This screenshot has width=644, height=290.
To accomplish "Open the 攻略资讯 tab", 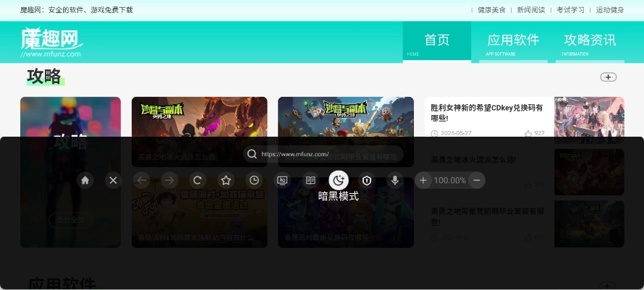I will click(x=590, y=41).
